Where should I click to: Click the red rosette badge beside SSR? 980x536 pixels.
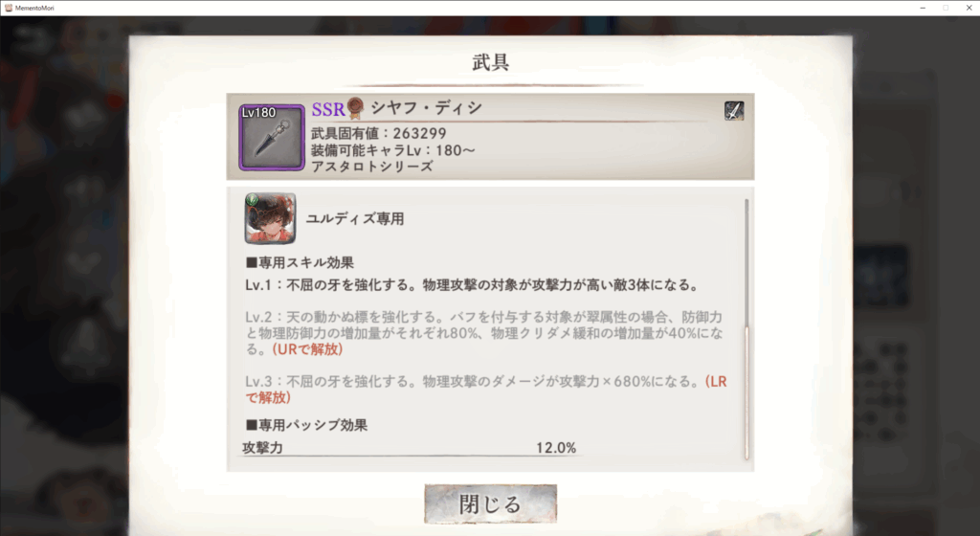click(355, 108)
